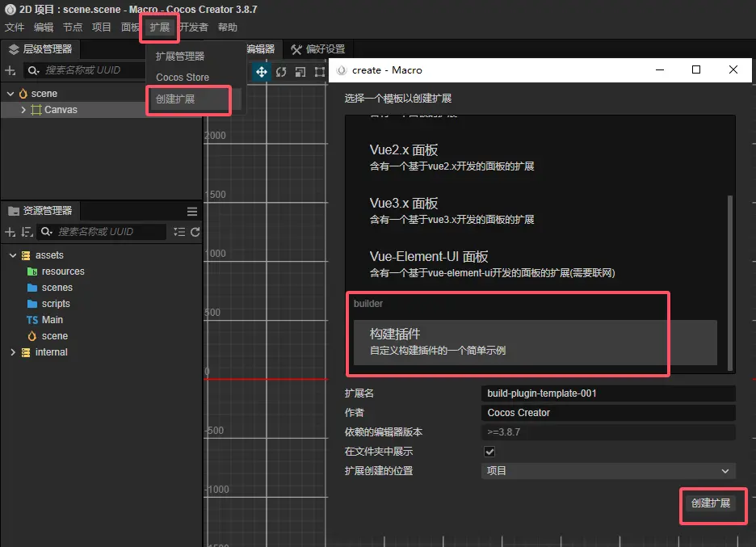The image size is (756, 547).
Task: Open the 文件 menu
Action: [x=15, y=27]
